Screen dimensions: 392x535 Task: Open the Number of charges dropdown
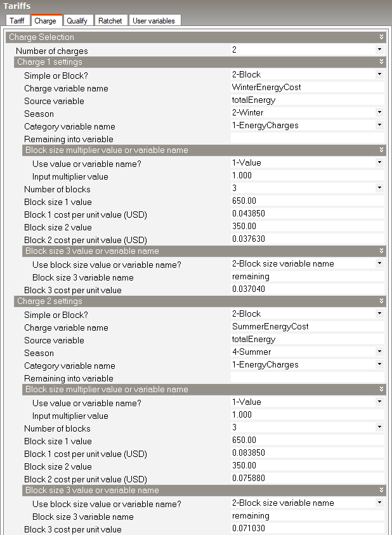coord(379,50)
